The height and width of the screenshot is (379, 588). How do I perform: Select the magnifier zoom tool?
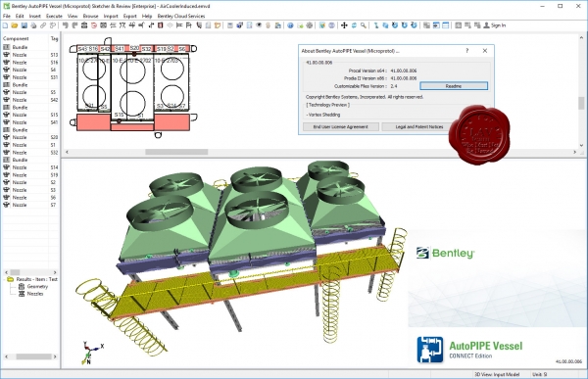pos(364,25)
